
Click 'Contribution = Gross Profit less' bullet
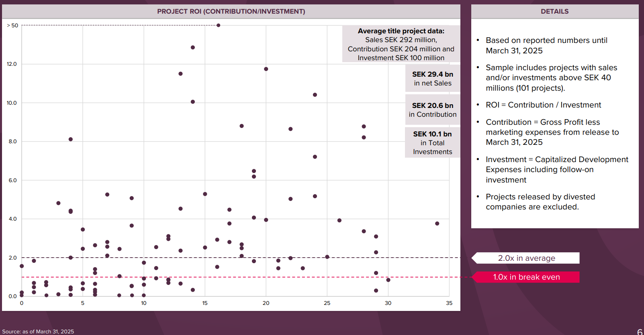(x=543, y=122)
